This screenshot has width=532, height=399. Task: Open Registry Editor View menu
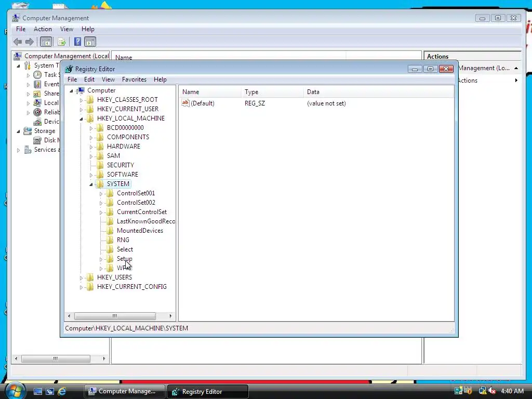pyautogui.click(x=108, y=79)
